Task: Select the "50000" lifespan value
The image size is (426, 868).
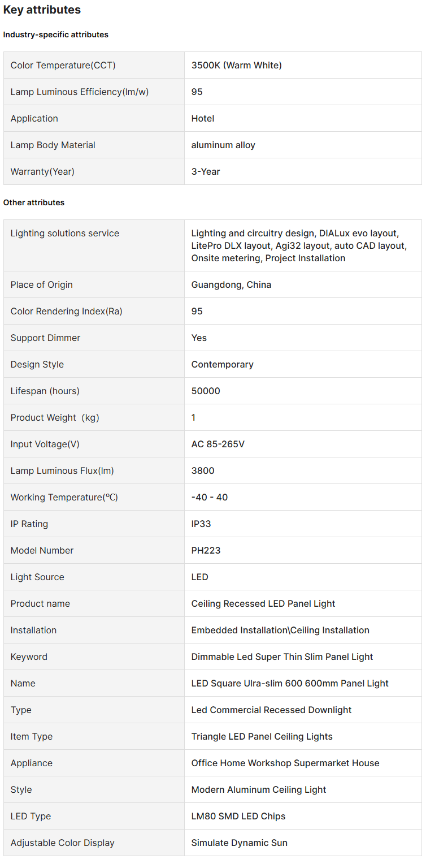Action: coord(206,391)
